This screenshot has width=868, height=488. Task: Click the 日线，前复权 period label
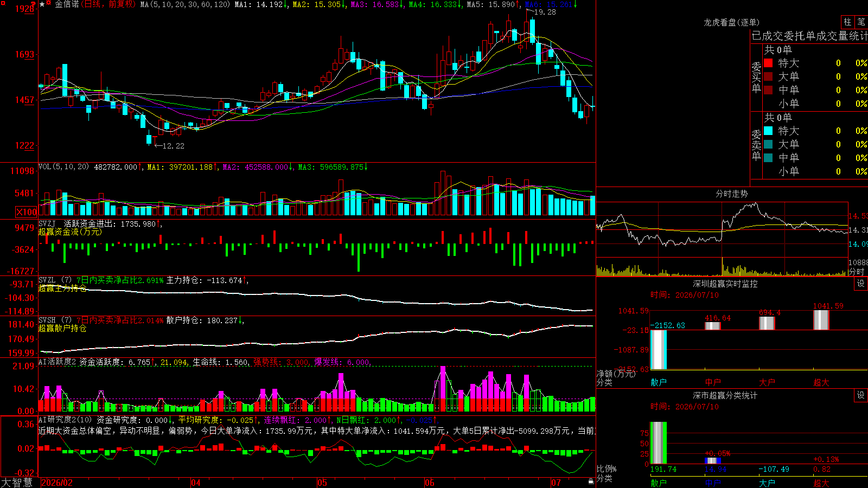pyautogui.click(x=109, y=4)
